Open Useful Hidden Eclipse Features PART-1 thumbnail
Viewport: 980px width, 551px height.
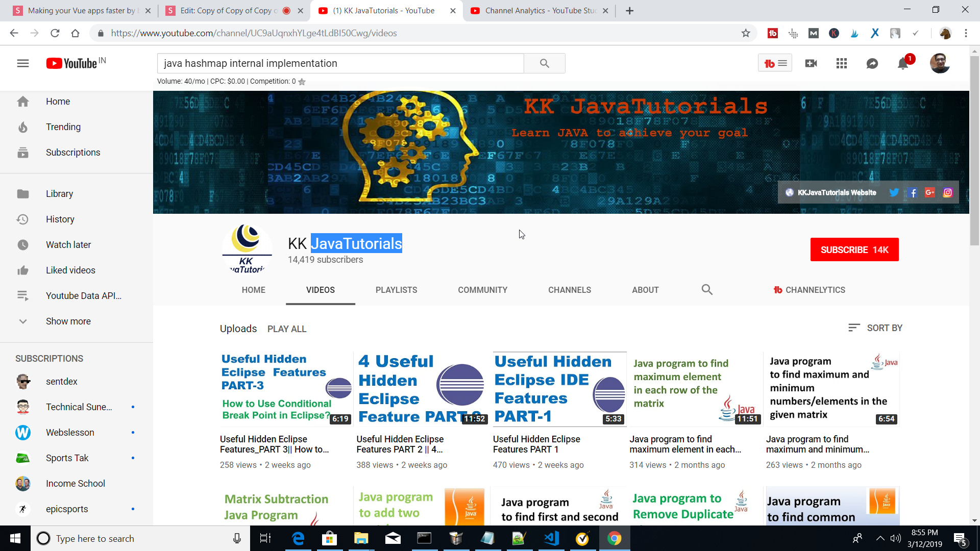click(559, 389)
